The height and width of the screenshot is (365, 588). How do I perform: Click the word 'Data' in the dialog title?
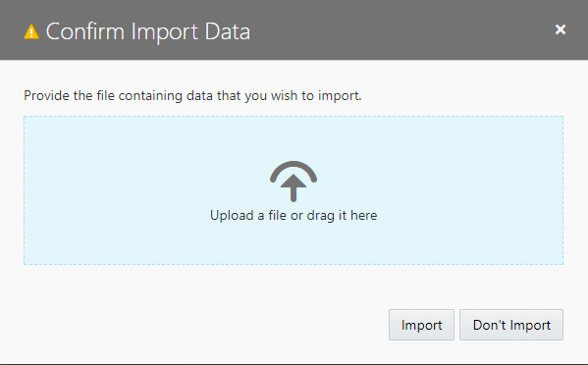(228, 31)
